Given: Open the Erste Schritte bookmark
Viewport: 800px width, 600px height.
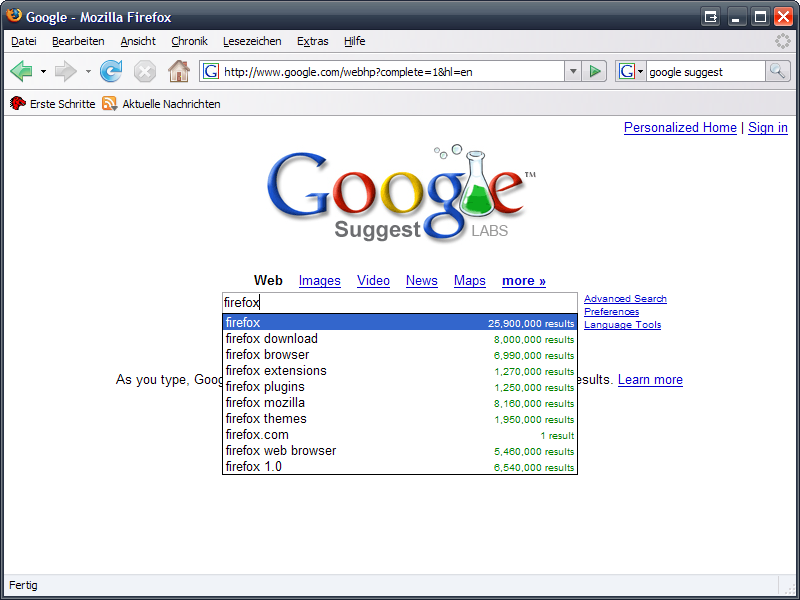Looking at the screenshot, I should coord(53,104).
